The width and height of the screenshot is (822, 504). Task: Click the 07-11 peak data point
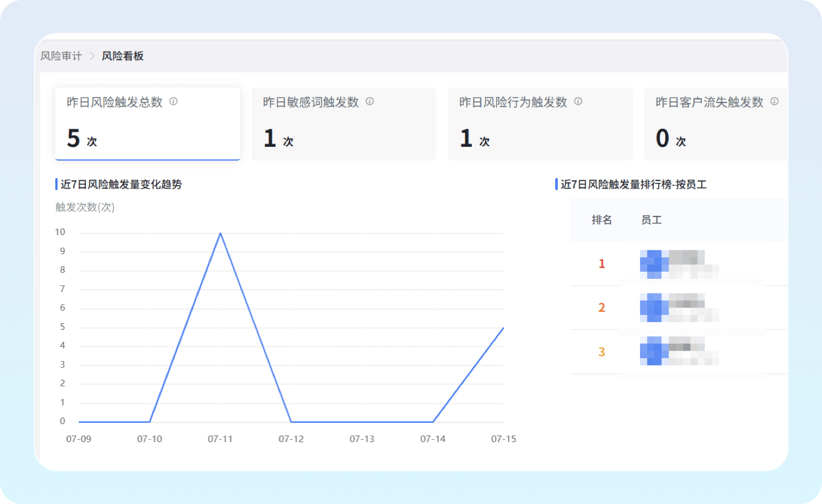(x=220, y=233)
